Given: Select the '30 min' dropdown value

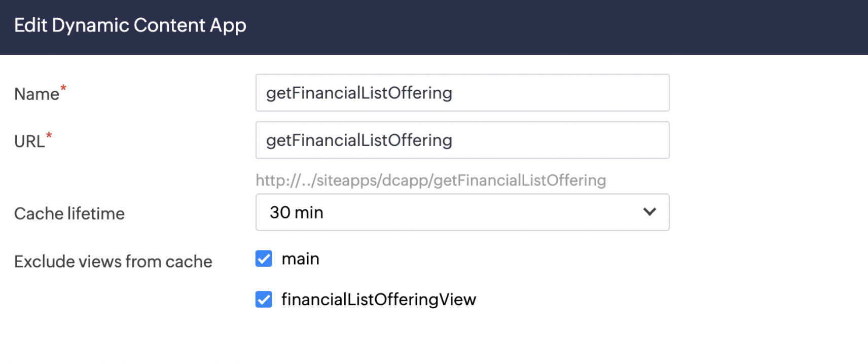Looking at the screenshot, I should pyautogui.click(x=297, y=212).
